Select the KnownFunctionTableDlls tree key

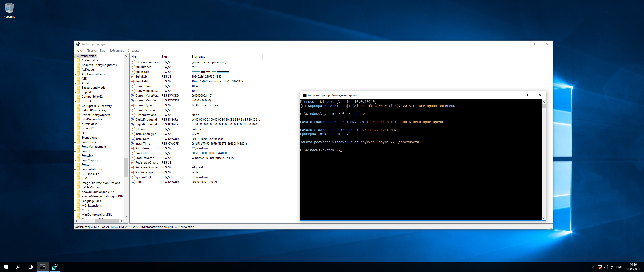click(x=98, y=192)
